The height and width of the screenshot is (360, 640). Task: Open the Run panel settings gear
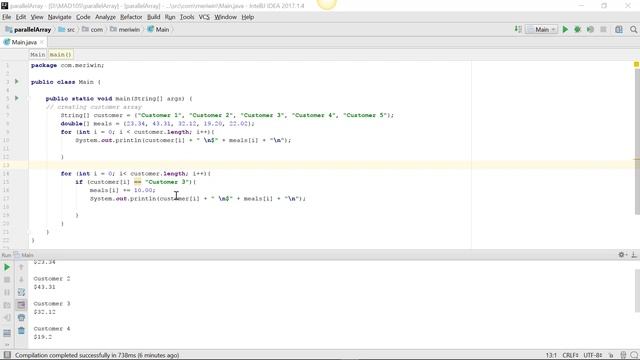[x=622, y=255]
